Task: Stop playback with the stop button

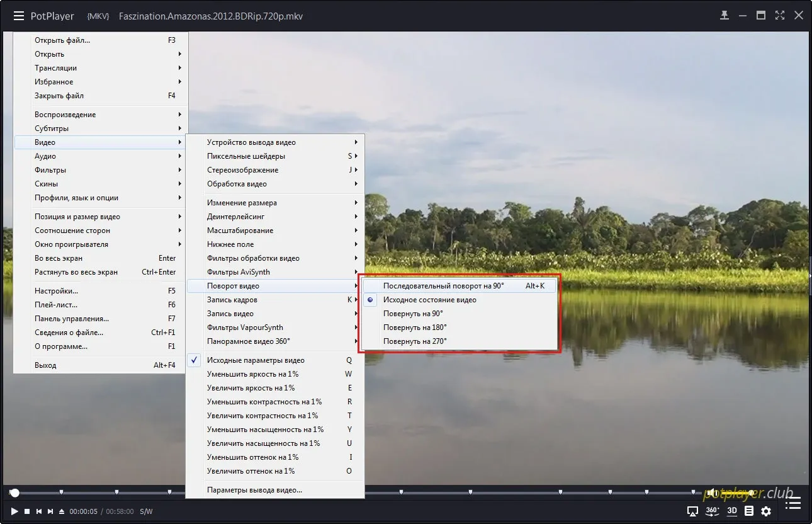Action: [27, 511]
